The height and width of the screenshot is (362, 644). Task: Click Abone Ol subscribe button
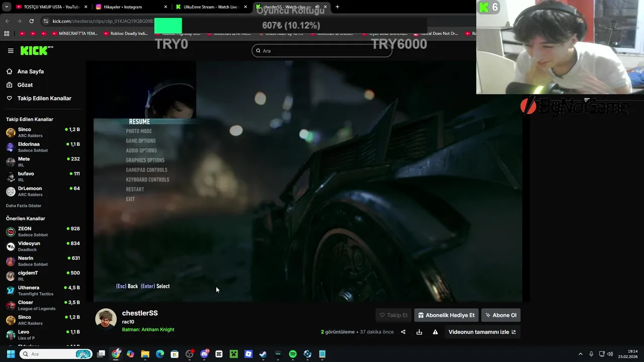click(501, 315)
